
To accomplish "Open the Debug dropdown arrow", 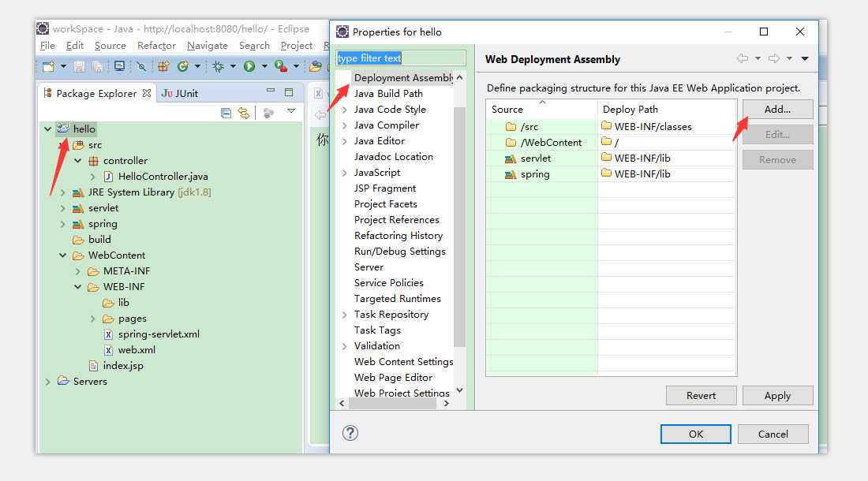I will coord(233,66).
